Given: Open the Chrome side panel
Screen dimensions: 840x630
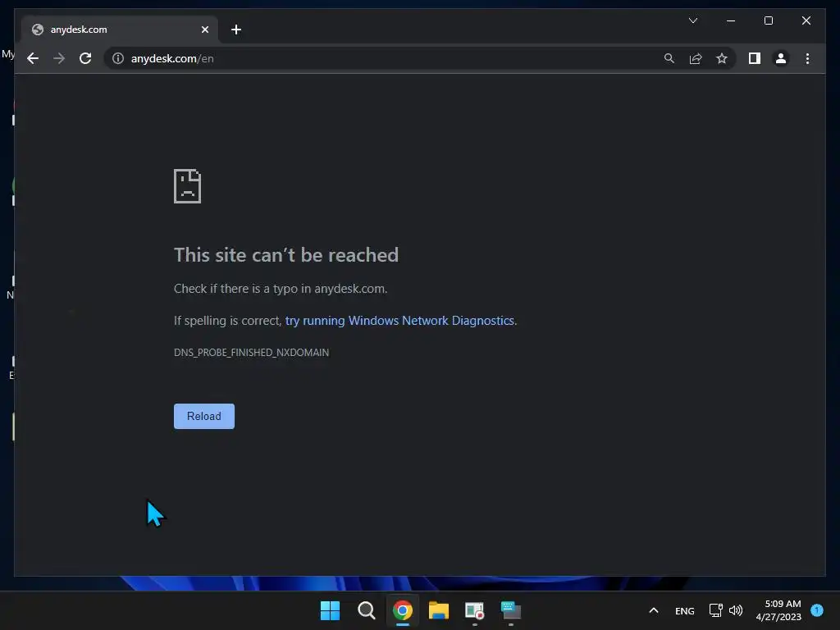Looking at the screenshot, I should click(755, 58).
